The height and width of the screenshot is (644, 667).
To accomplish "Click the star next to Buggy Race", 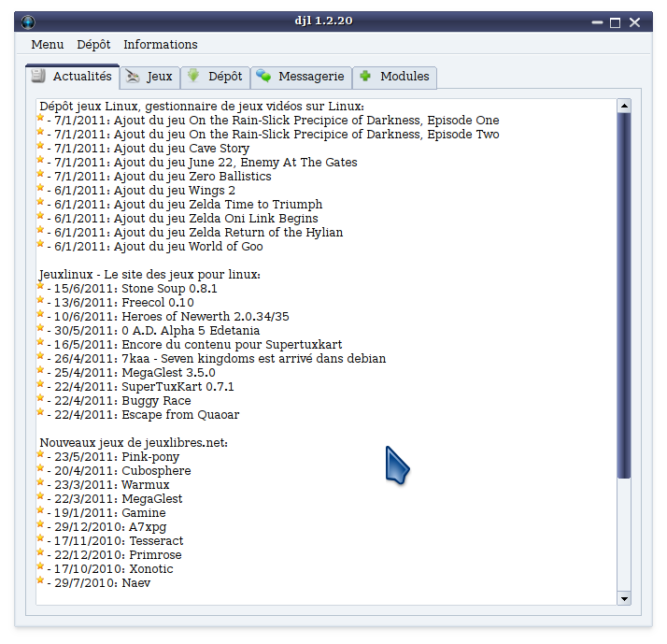I will pos(40,398).
